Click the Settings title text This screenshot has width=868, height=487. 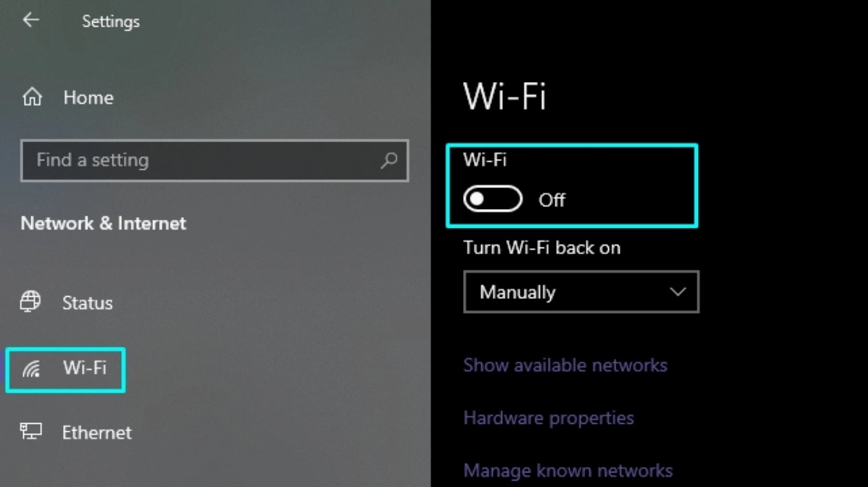click(111, 22)
